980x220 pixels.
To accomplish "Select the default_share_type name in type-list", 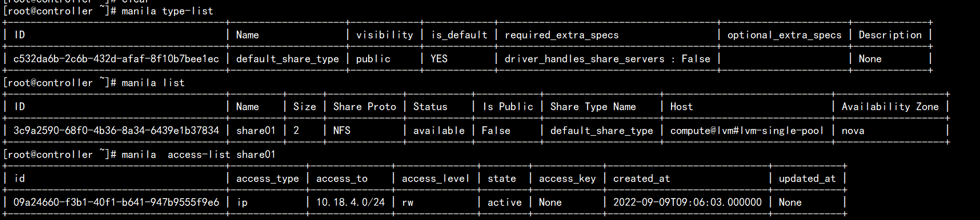I will [x=287, y=59].
